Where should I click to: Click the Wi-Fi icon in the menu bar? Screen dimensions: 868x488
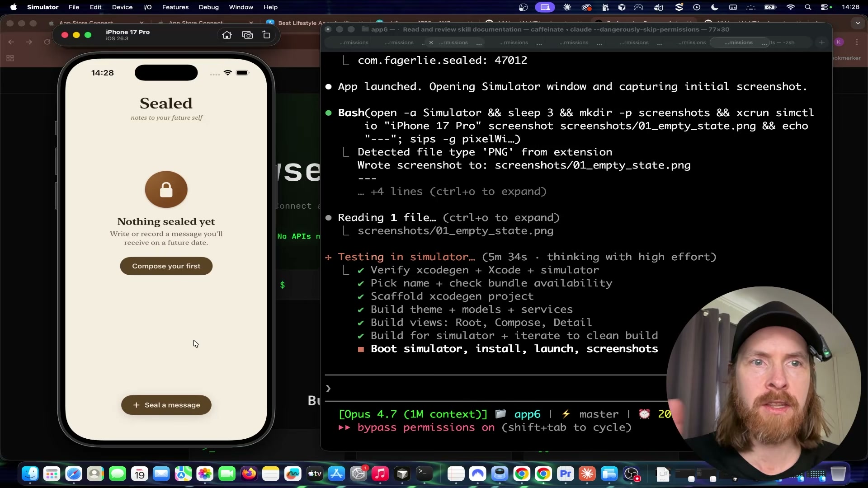coord(790,7)
